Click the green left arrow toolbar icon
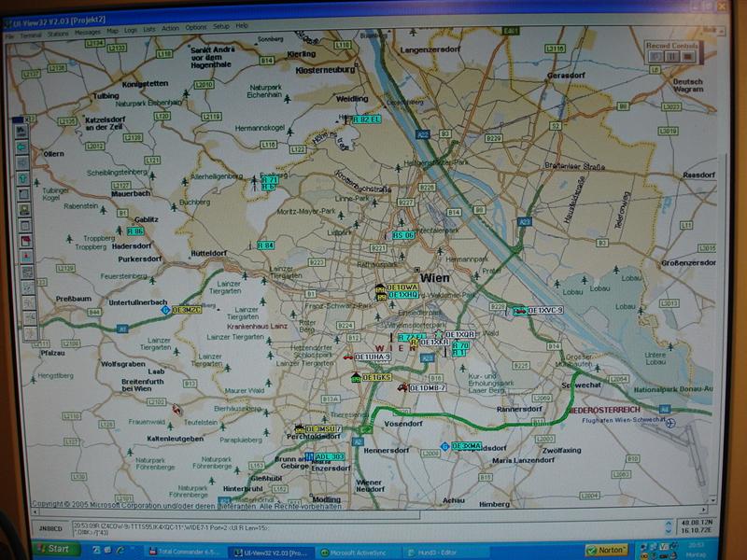The height and width of the screenshot is (560, 747). 21,147
